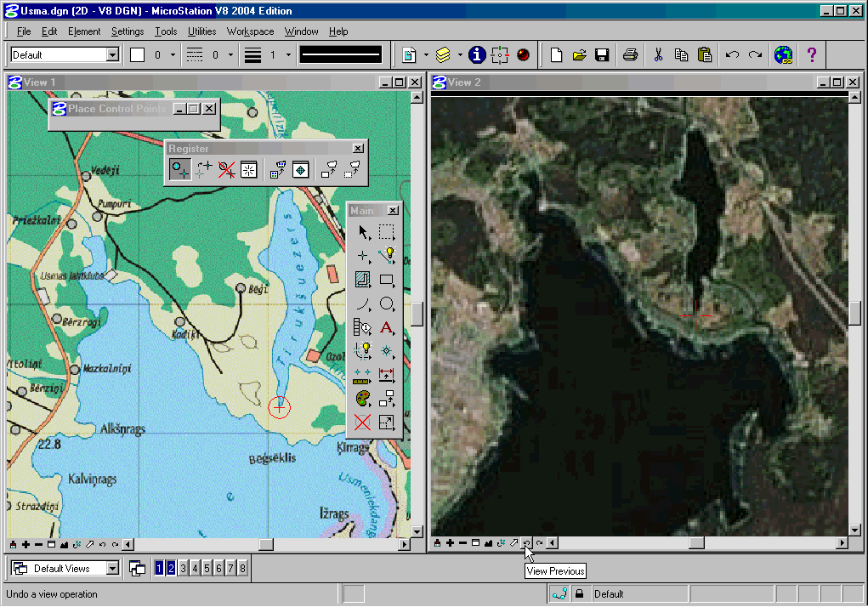Open the Utilities menu
The width and height of the screenshot is (868, 607).
(x=201, y=31)
